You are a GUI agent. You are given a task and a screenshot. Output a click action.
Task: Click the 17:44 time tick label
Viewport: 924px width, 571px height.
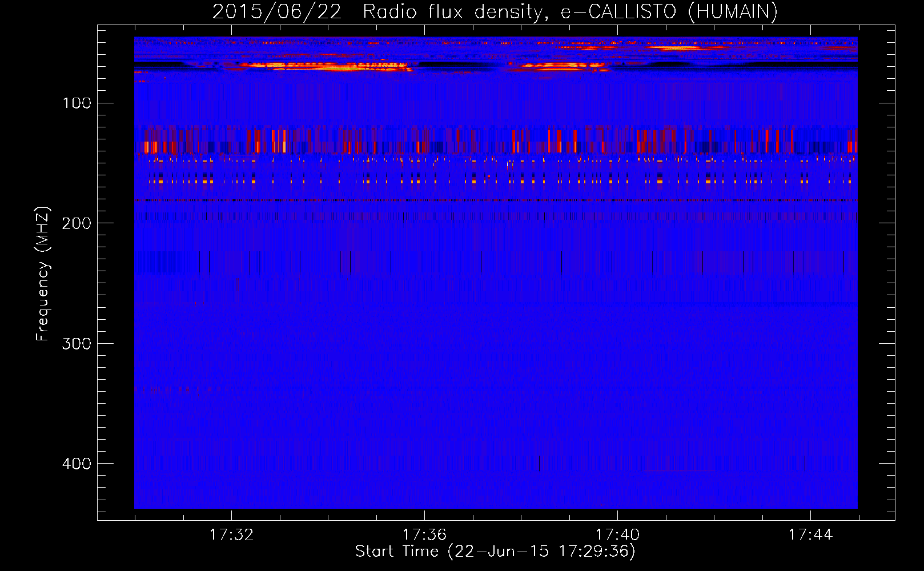[810, 534]
